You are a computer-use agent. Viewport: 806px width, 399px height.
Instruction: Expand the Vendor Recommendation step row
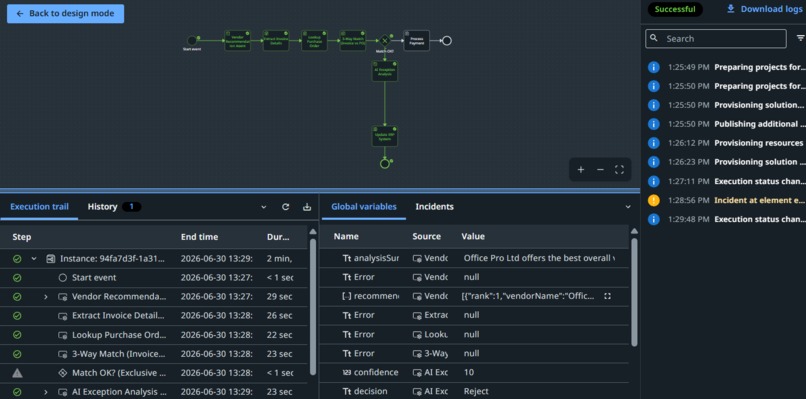[46, 297]
